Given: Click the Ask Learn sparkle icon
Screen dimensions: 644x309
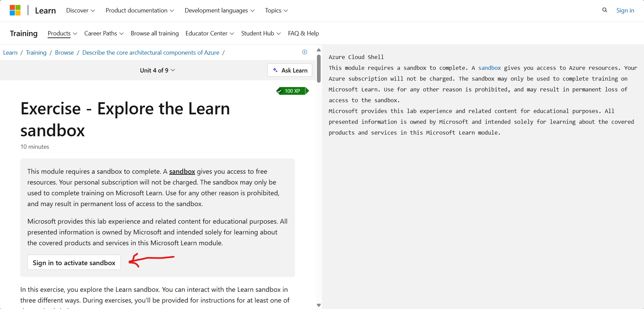Looking at the screenshot, I should pyautogui.click(x=276, y=70).
